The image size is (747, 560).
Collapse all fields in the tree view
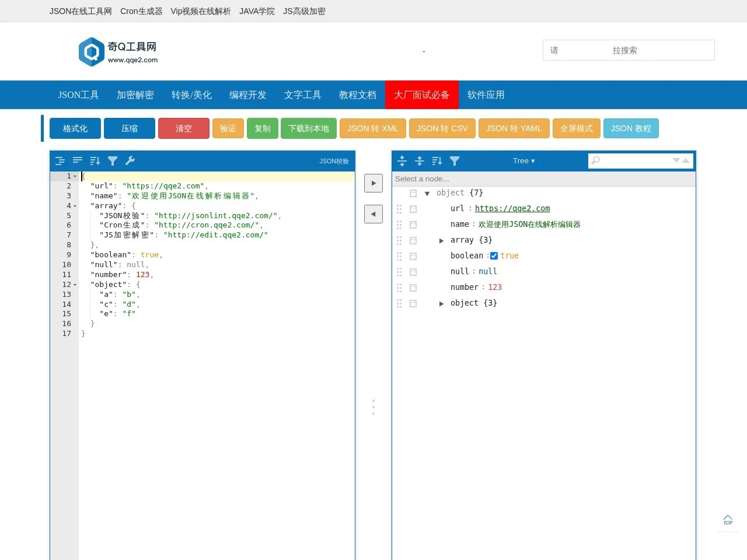[419, 161]
